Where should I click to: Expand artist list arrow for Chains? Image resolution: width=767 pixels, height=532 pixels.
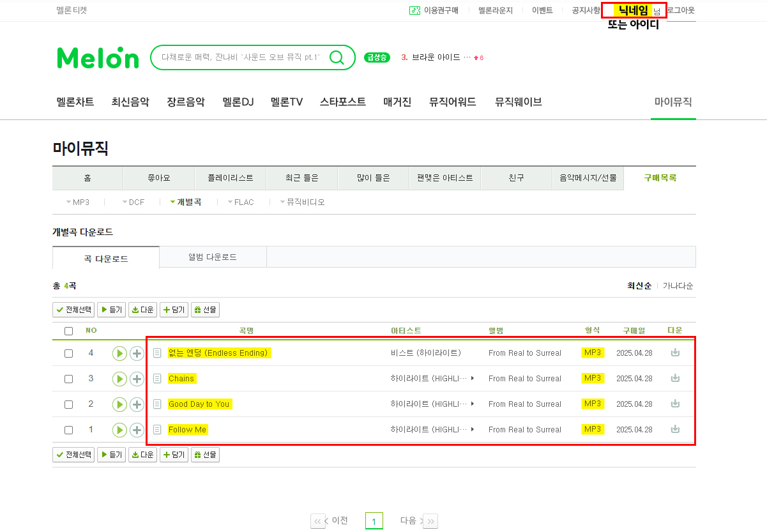coord(473,379)
